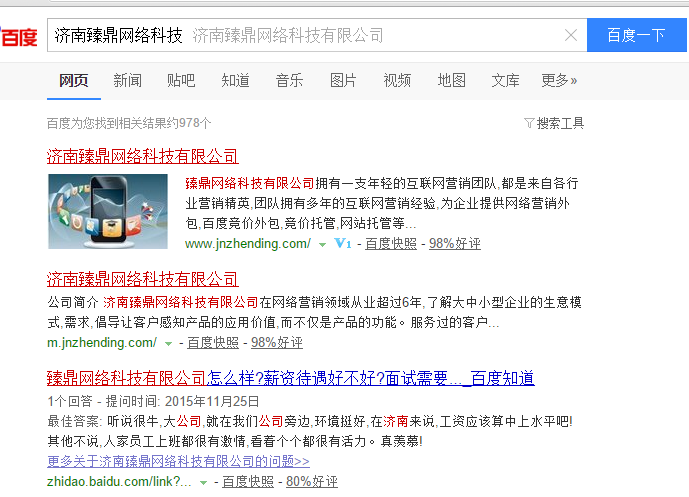Open the 音乐 tab
This screenshot has height=497, width=689.
coord(289,80)
